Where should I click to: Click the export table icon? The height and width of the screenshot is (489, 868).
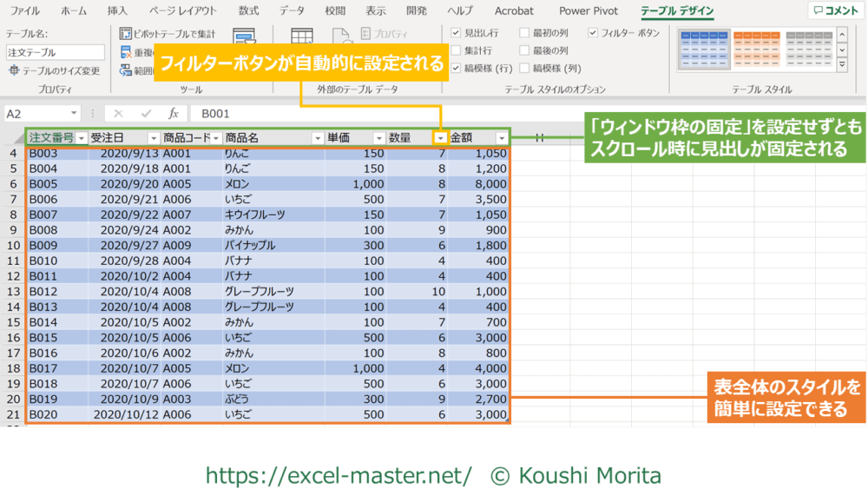pos(301,38)
